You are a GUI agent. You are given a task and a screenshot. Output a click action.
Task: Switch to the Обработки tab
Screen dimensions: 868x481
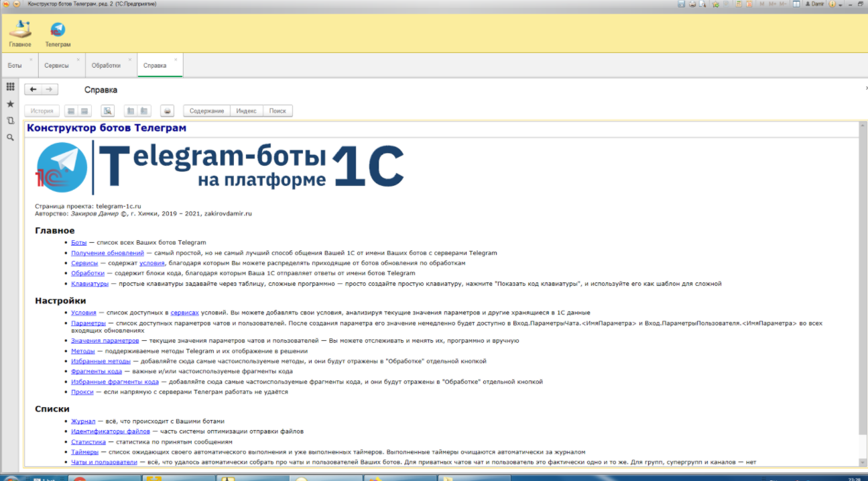tap(106, 66)
